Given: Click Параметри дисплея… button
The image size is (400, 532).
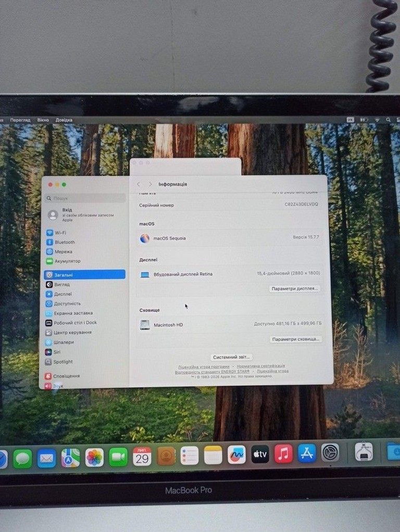Looking at the screenshot, I should point(294,289).
